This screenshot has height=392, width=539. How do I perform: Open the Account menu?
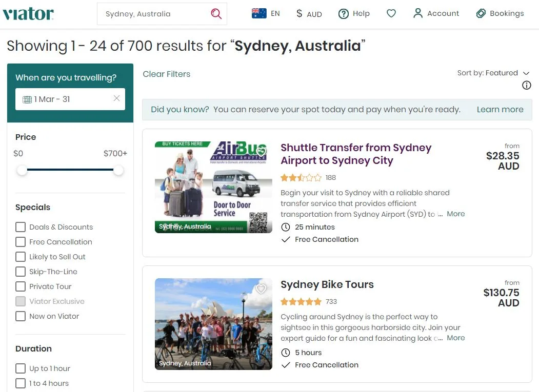(x=436, y=14)
